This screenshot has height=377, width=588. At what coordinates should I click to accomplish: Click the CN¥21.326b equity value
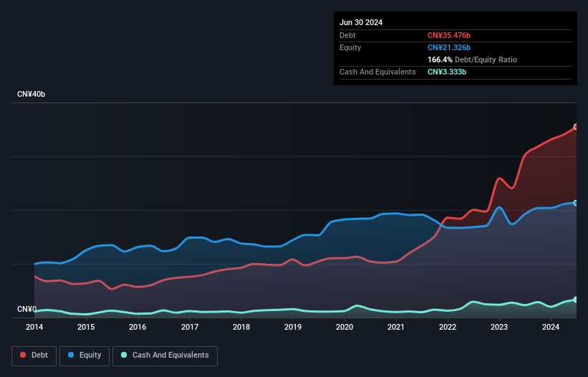[449, 47]
